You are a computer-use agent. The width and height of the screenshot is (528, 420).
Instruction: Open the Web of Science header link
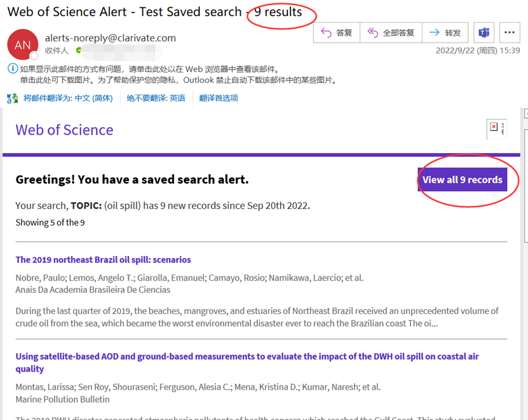click(x=64, y=130)
